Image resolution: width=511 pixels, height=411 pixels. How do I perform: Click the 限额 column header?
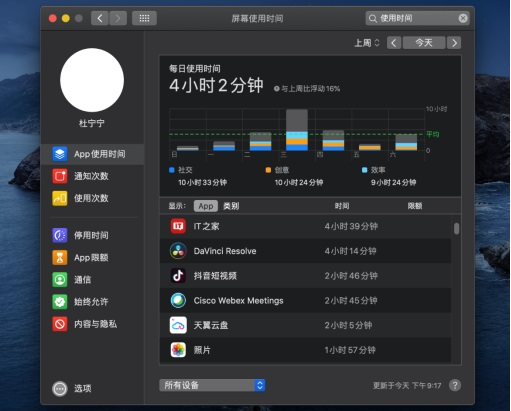click(415, 206)
